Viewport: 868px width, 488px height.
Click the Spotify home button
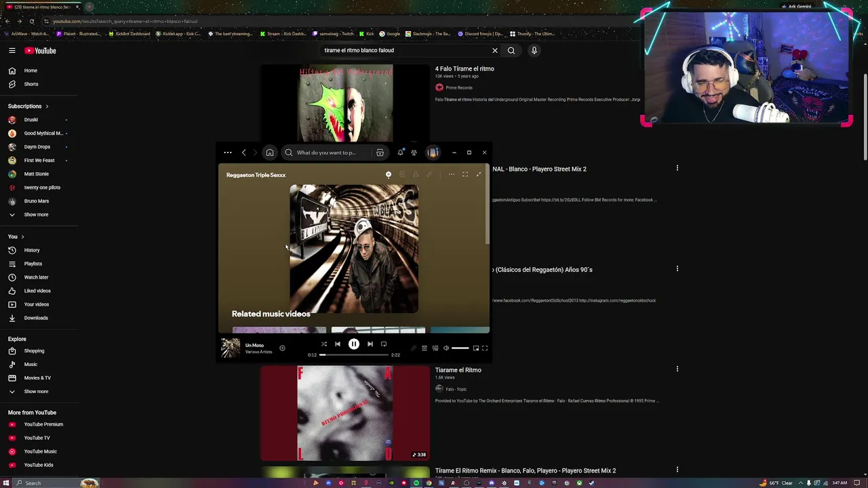point(270,152)
